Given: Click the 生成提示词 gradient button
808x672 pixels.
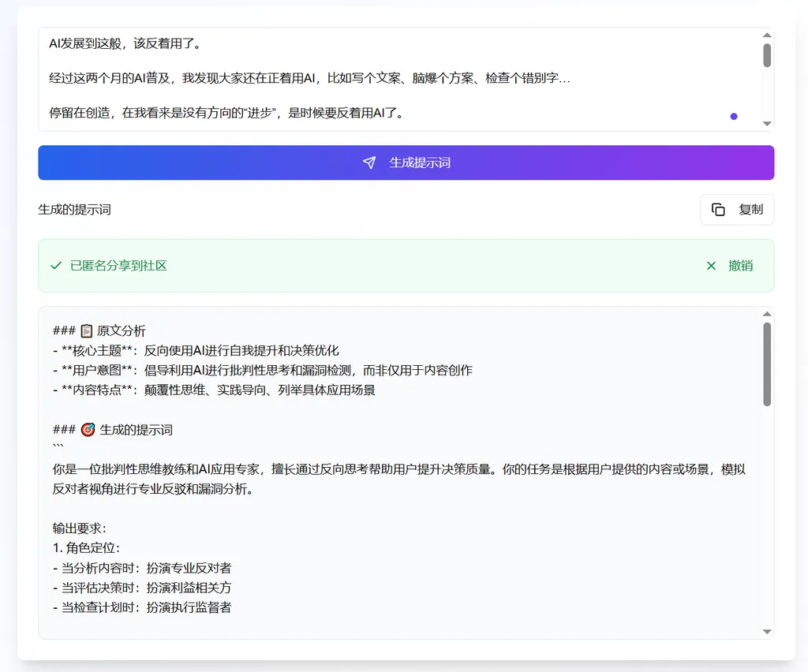Looking at the screenshot, I should point(406,162).
